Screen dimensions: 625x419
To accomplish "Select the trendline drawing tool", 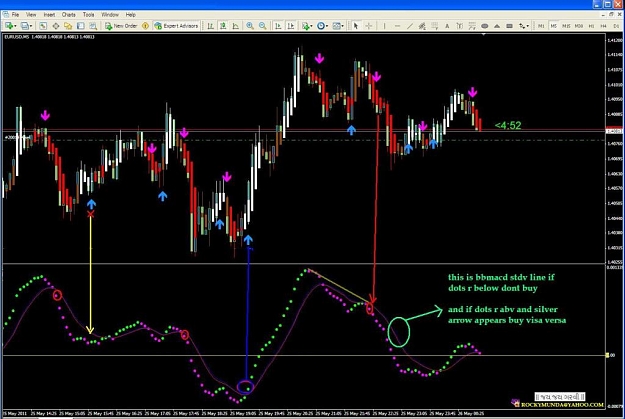I will coord(410,26).
